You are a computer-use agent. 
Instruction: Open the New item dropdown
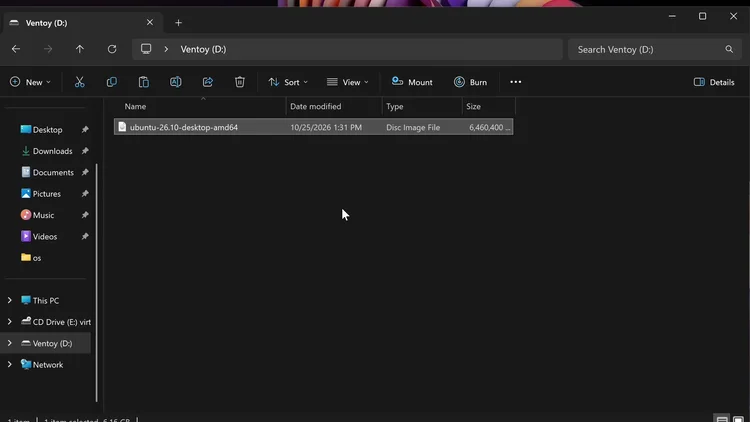tap(30, 82)
